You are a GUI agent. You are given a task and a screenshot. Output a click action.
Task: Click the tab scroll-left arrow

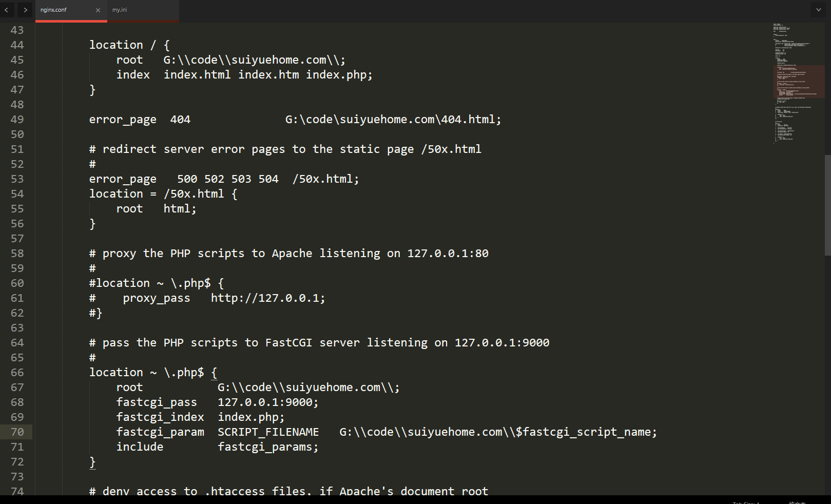click(6, 10)
